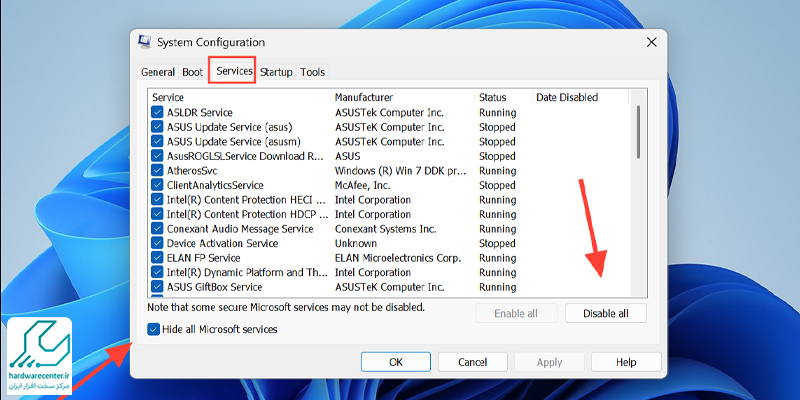
Task: Click Running status of ASLDR Service
Action: (497, 113)
